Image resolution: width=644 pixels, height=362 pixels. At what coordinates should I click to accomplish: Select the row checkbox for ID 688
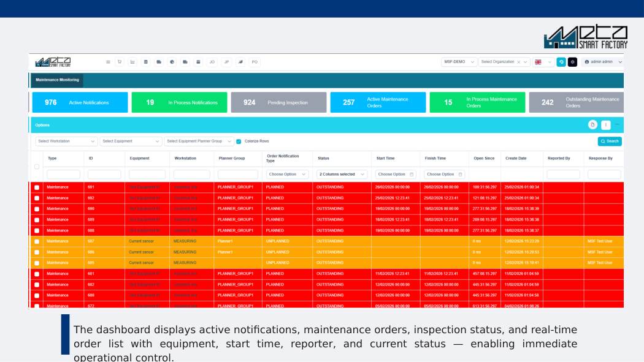pyautogui.click(x=37, y=231)
